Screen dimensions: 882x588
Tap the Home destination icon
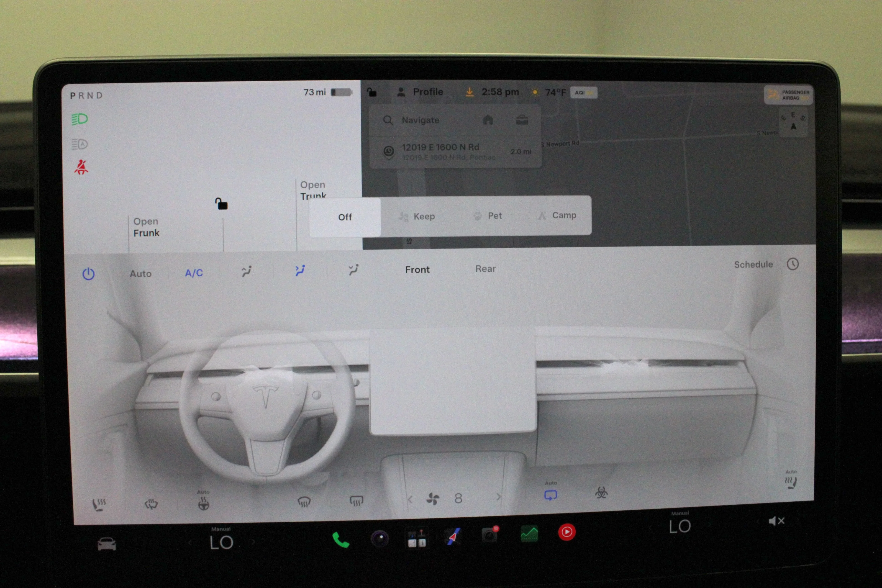click(x=488, y=120)
